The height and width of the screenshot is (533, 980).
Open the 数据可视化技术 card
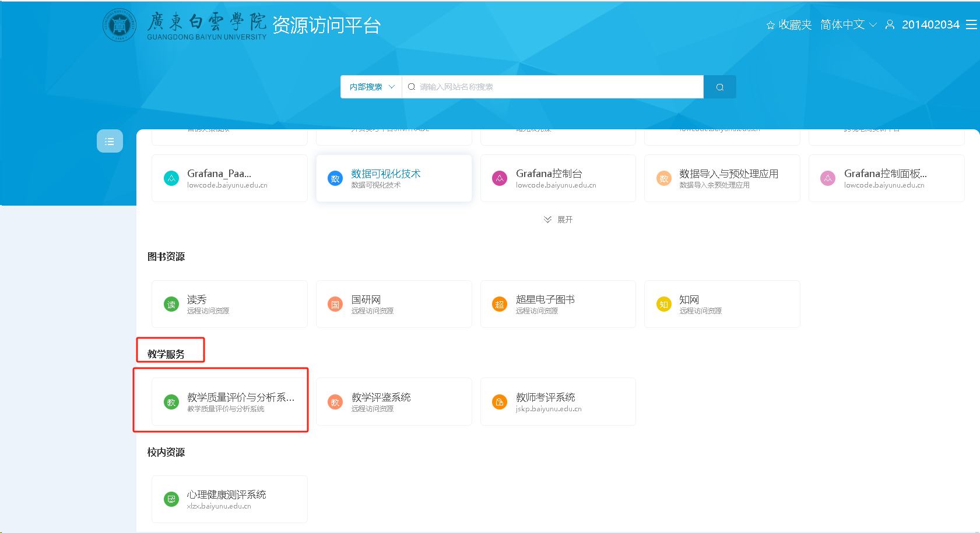[x=394, y=178]
